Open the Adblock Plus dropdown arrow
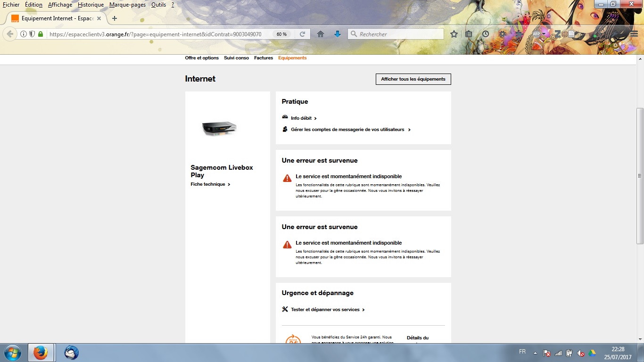The height and width of the screenshot is (362, 644). (544, 34)
